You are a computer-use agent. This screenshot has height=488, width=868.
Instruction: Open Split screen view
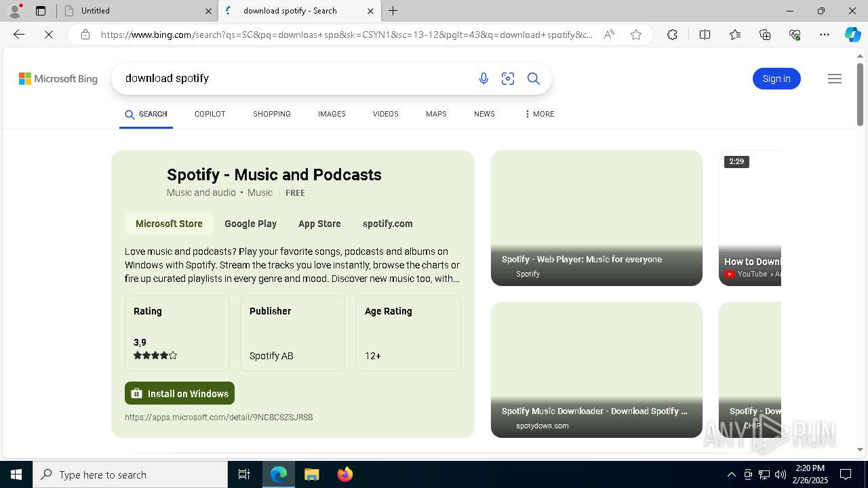pyautogui.click(x=705, y=35)
